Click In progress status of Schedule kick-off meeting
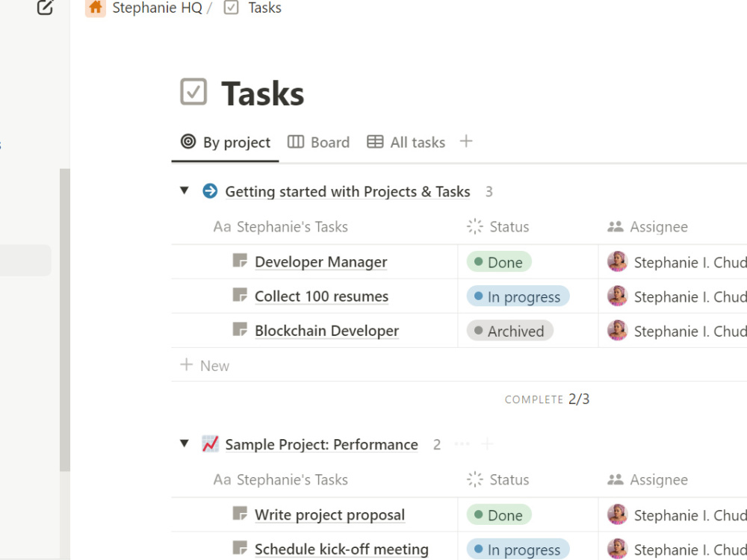The width and height of the screenshot is (747, 560). [x=518, y=549]
